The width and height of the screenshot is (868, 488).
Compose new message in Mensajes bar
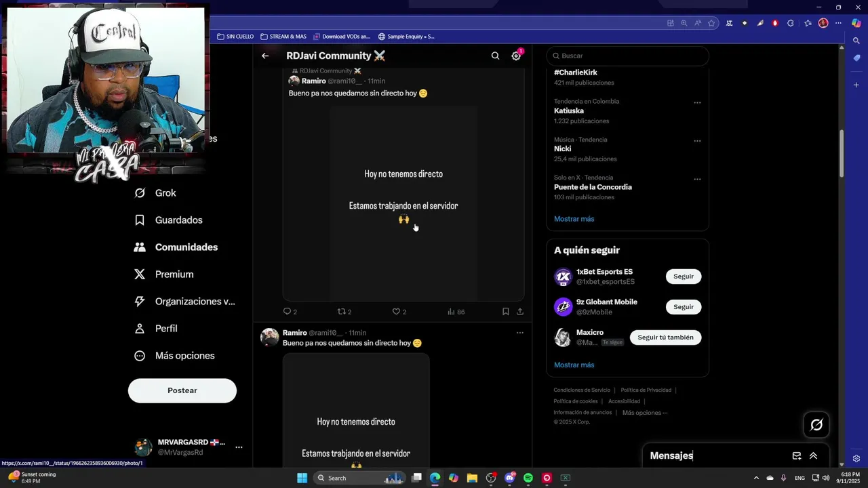click(797, 456)
